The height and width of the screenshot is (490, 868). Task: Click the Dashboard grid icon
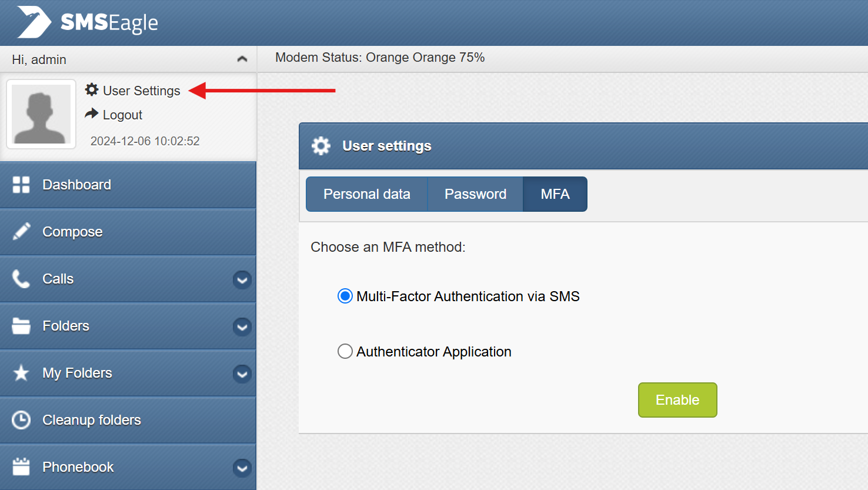click(x=21, y=185)
